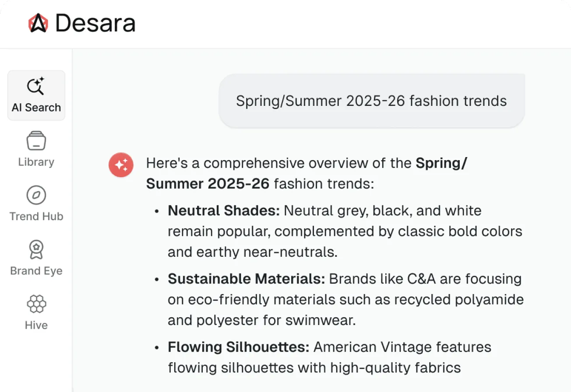Viewport: 571px width, 392px height.
Task: Click the Neutral Shades bullet heading
Action: click(x=224, y=210)
